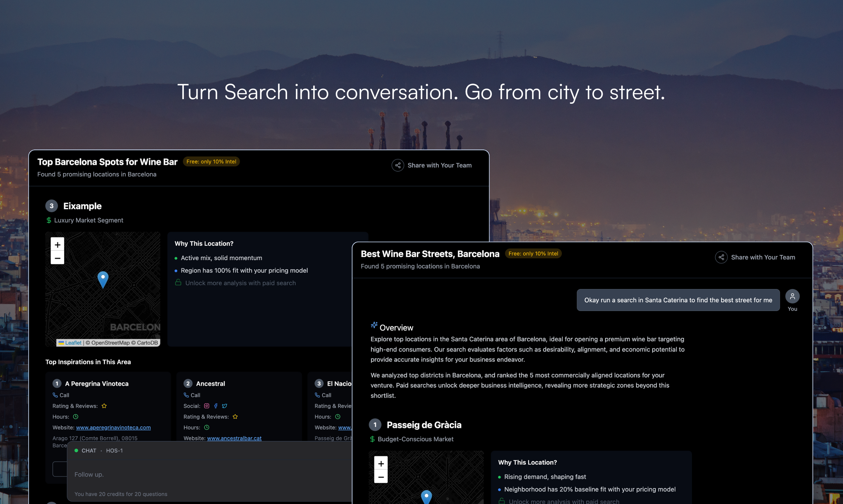Screen dimensions: 843x504
Task: Select the Passeig de Gràcia location heading
Action: point(424,425)
